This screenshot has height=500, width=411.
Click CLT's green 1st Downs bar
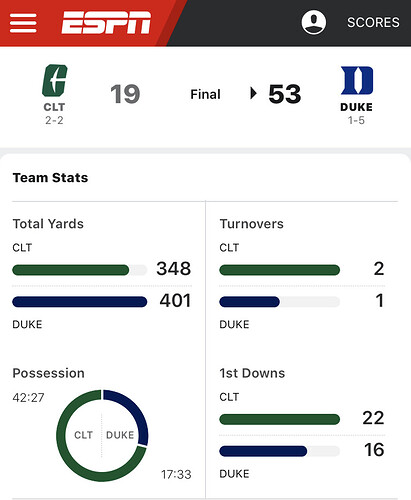(280, 419)
